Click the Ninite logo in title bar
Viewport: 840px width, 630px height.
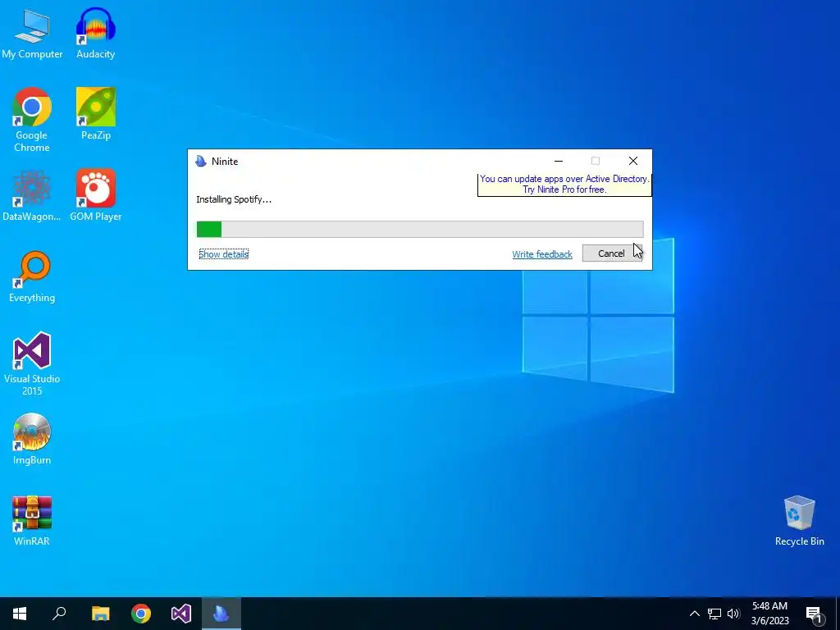coord(201,162)
